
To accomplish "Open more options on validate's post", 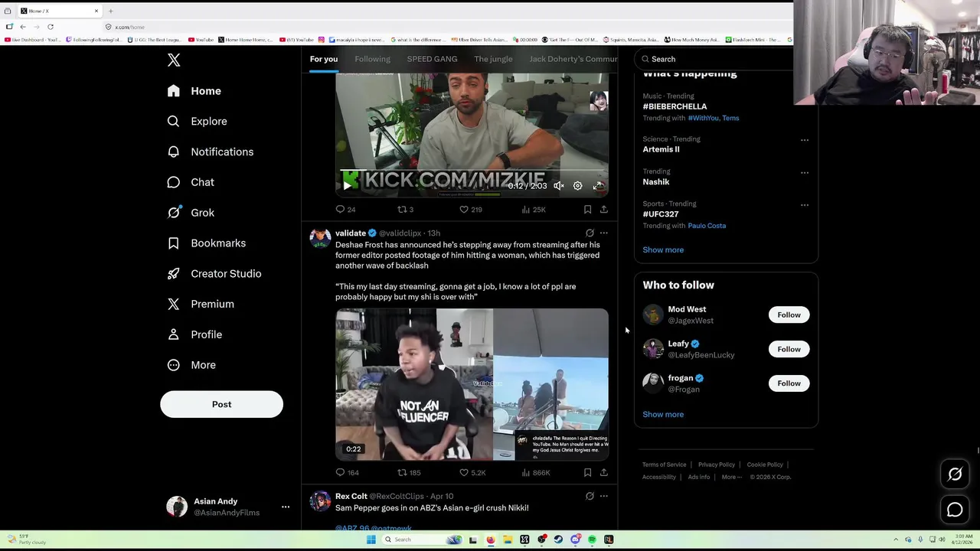I will pos(603,233).
